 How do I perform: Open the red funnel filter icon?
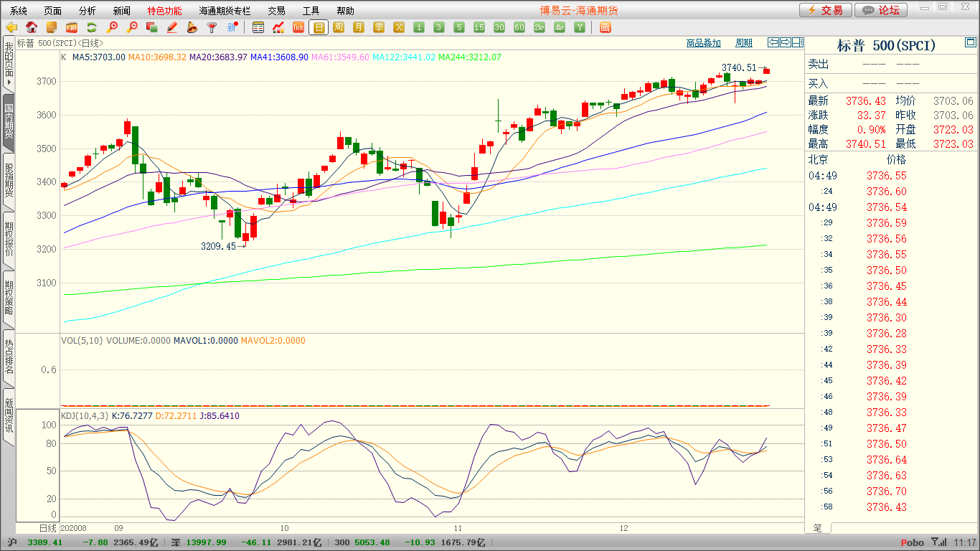(x=212, y=27)
